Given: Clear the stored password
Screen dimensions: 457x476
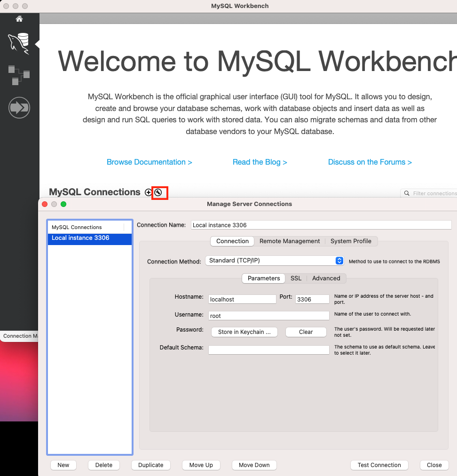Looking at the screenshot, I should click(306, 332).
